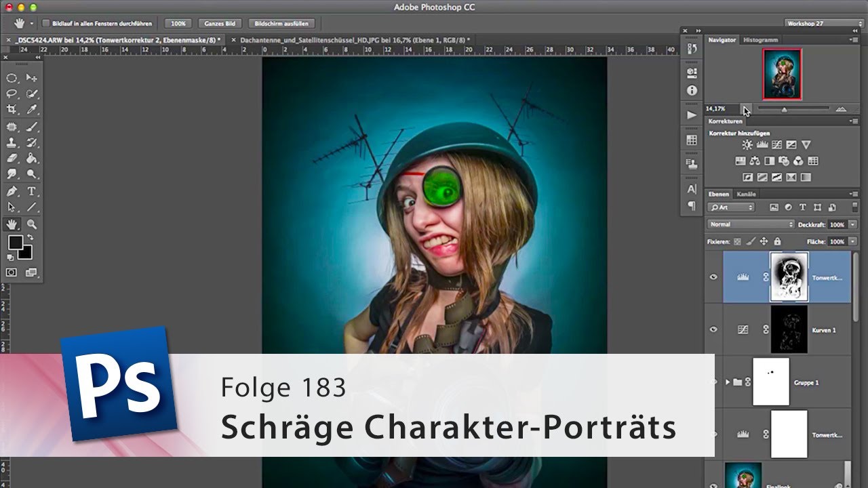Screen dimensions: 868x488
Task: Change the screen mode
Action: pyautogui.click(x=31, y=272)
